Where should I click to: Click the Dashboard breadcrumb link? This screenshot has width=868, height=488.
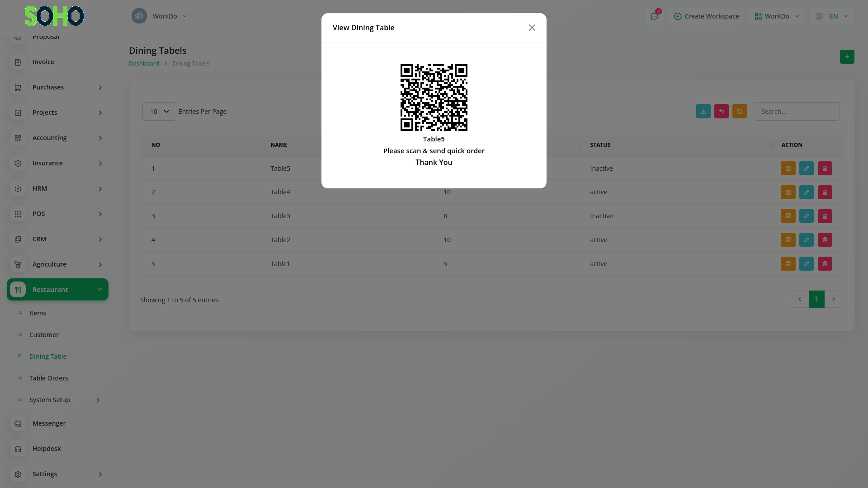click(144, 64)
